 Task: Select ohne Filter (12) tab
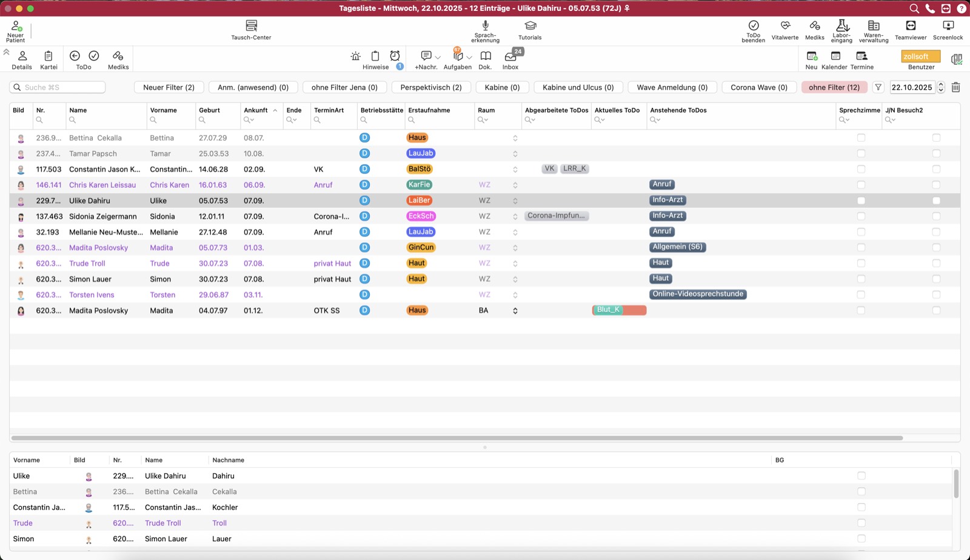[834, 87]
